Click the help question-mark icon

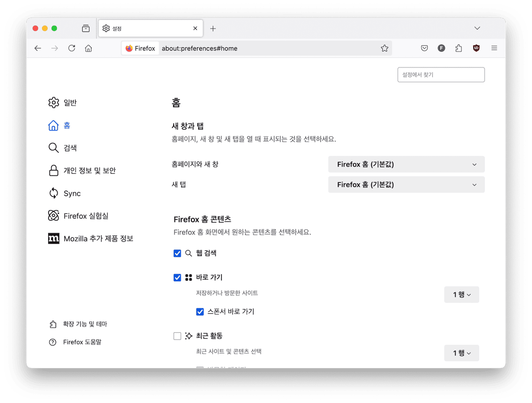(52, 342)
